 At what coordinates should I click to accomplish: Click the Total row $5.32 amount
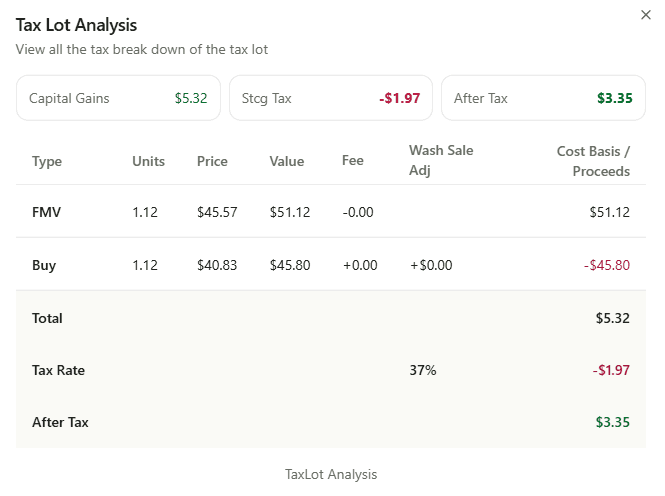pyautogui.click(x=613, y=318)
